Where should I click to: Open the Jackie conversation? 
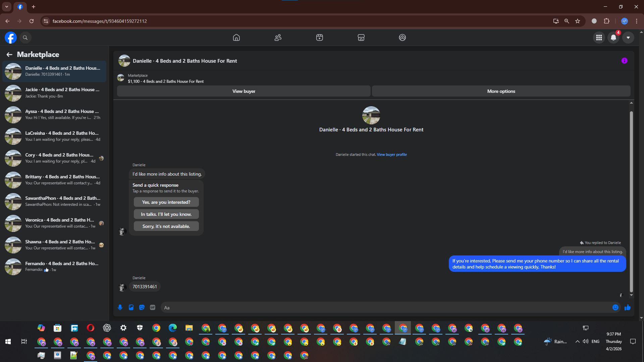[x=54, y=93]
